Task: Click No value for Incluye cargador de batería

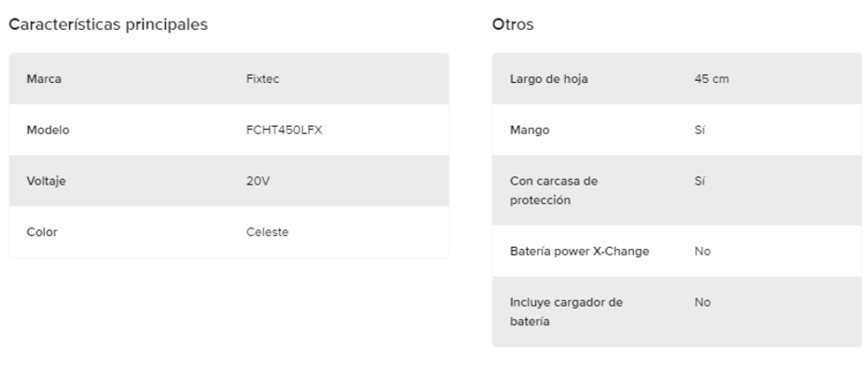Action: pos(703,302)
